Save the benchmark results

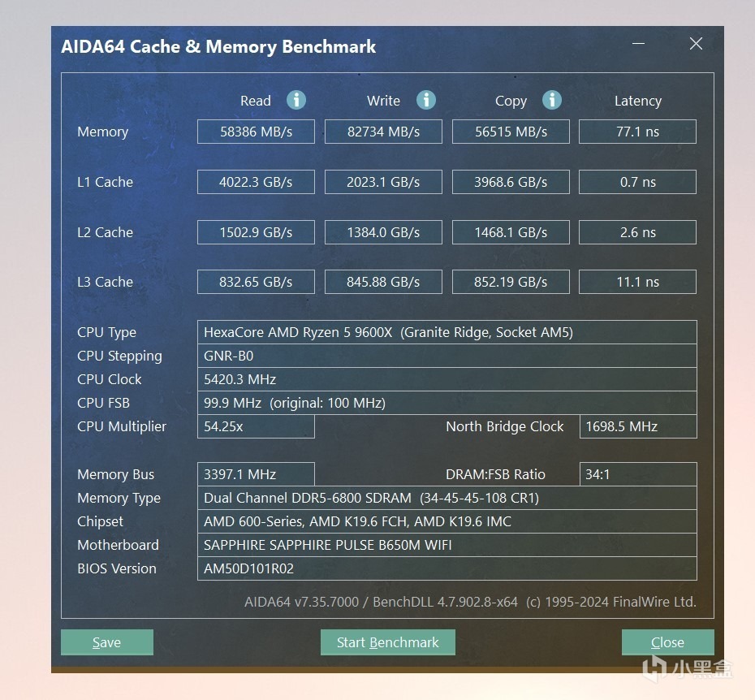(107, 642)
